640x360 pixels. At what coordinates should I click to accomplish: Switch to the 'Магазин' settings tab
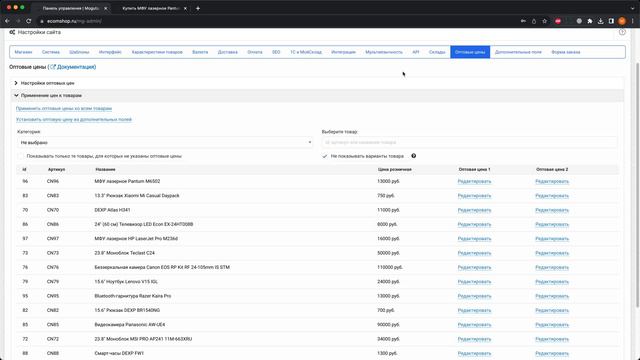tap(23, 52)
